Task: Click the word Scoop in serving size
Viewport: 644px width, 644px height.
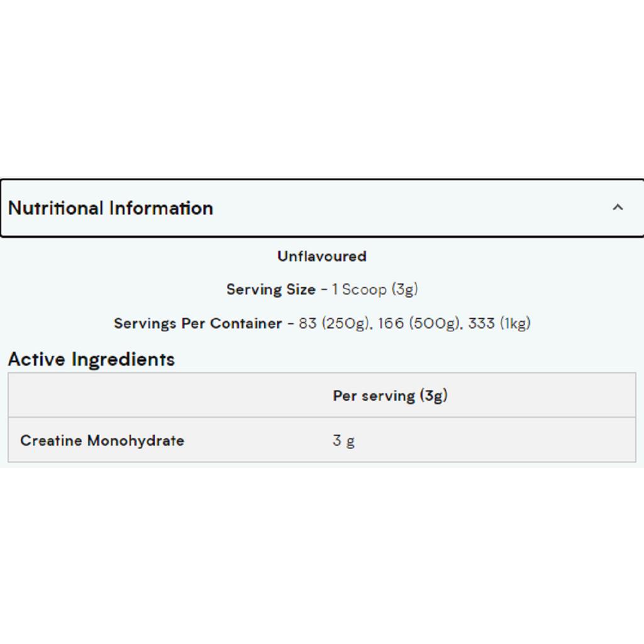Action: pyautogui.click(x=364, y=289)
